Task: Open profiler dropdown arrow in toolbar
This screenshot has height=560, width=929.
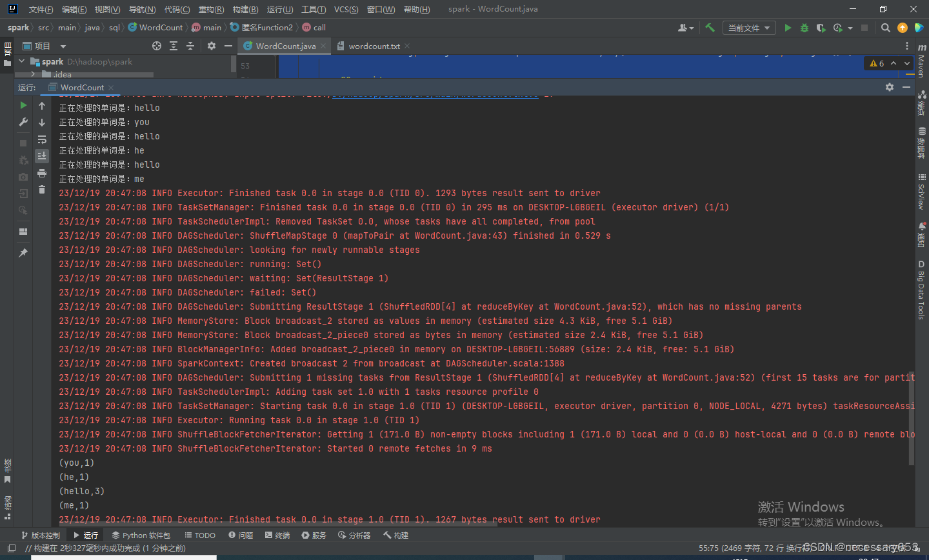Action: click(850, 28)
